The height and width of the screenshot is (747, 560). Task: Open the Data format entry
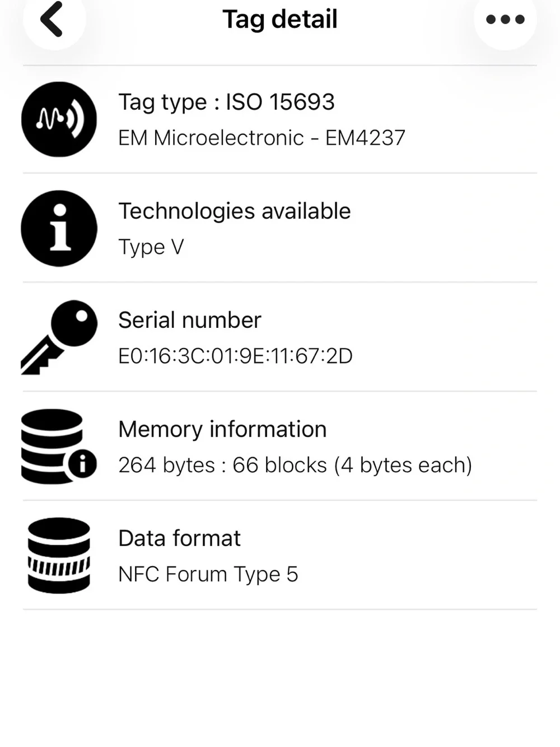point(280,555)
